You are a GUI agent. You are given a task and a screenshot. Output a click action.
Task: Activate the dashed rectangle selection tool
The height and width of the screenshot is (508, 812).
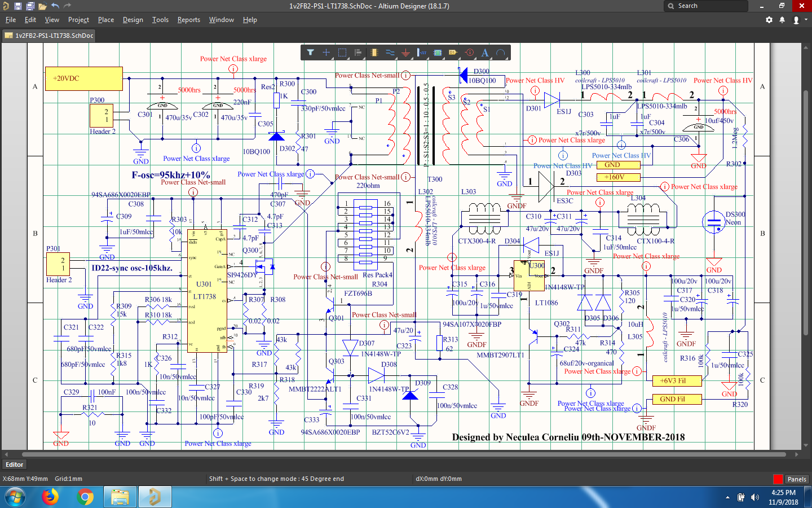(x=342, y=52)
